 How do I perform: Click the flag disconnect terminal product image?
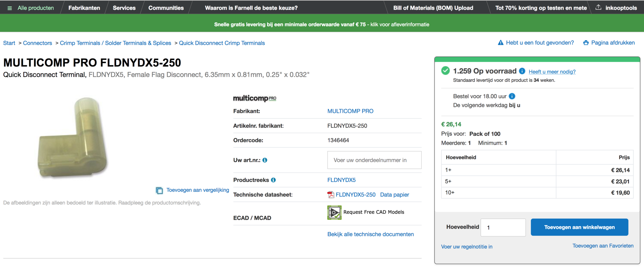click(x=73, y=137)
